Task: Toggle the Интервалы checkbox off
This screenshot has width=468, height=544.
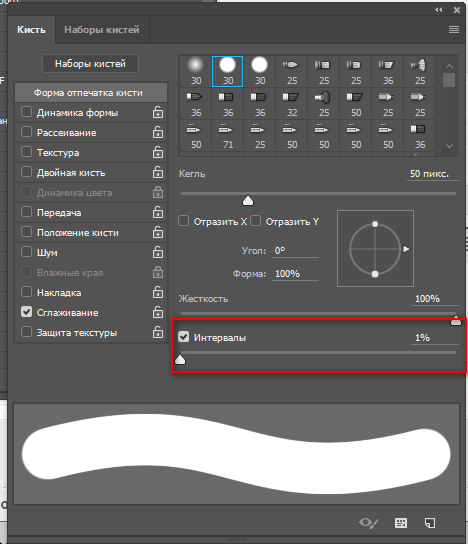Action: pyautogui.click(x=184, y=337)
